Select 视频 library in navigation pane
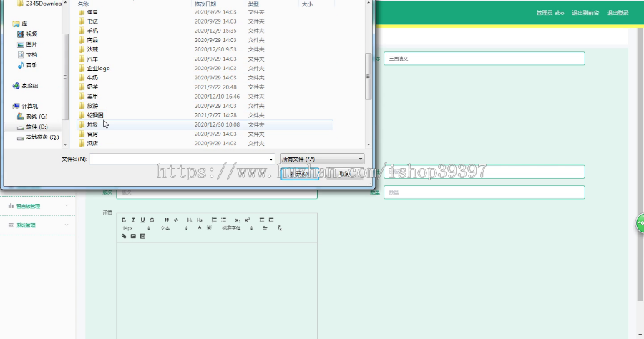Screen dimensions: 644x339 27,34
